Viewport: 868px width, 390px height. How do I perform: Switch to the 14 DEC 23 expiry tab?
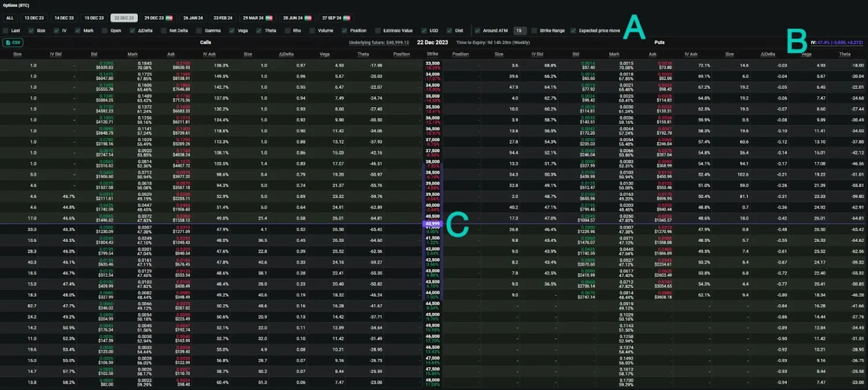pyautogui.click(x=64, y=18)
